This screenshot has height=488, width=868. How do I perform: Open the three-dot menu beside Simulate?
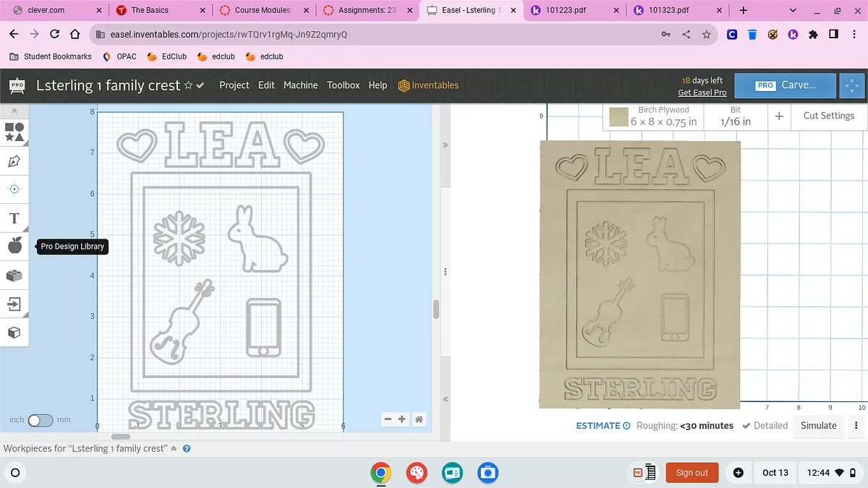tap(856, 426)
